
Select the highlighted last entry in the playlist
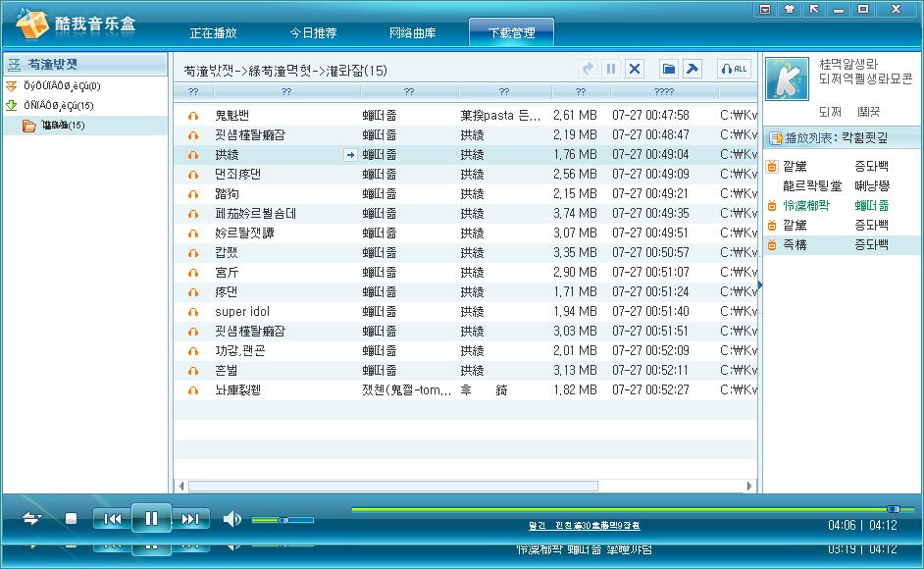(x=842, y=244)
